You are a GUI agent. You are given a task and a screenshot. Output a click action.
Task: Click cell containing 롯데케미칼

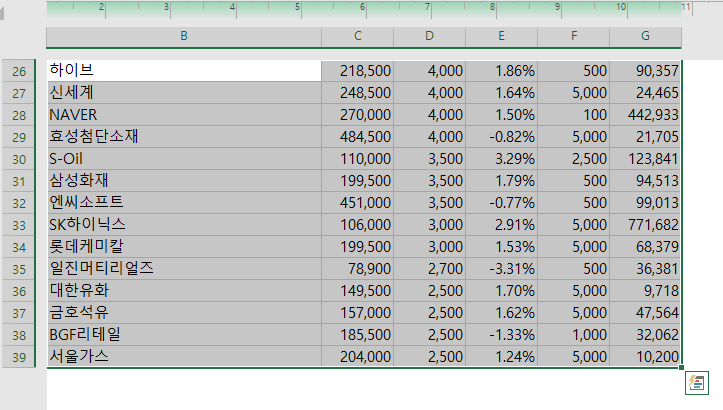click(x=184, y=247)
